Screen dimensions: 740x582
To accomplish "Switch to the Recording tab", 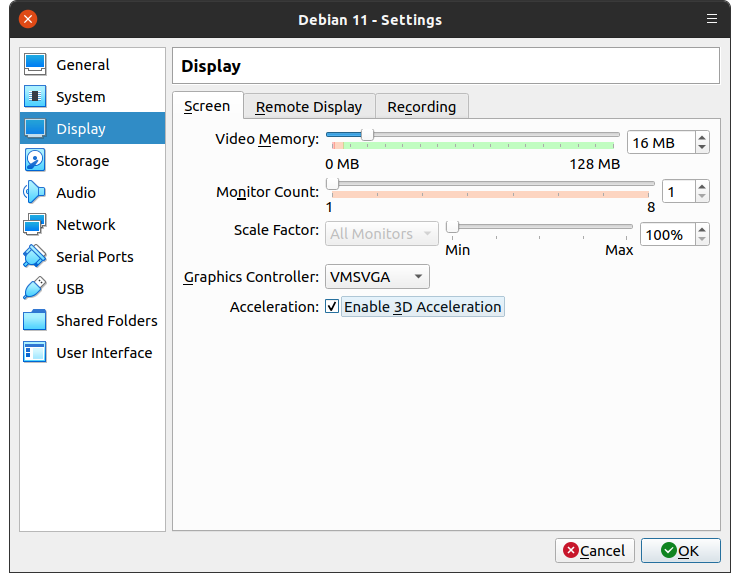I will click(x=421, y=107).
